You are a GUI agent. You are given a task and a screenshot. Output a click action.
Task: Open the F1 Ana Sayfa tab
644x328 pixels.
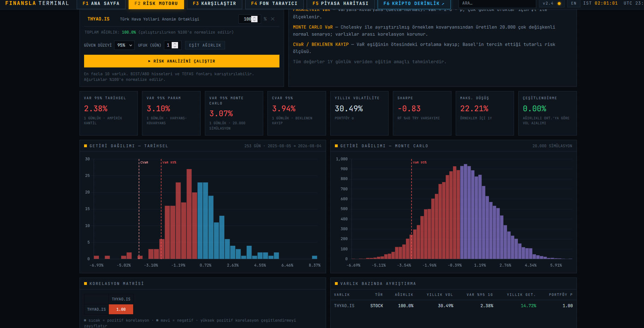pyautogui.click(x=101, y=4)
